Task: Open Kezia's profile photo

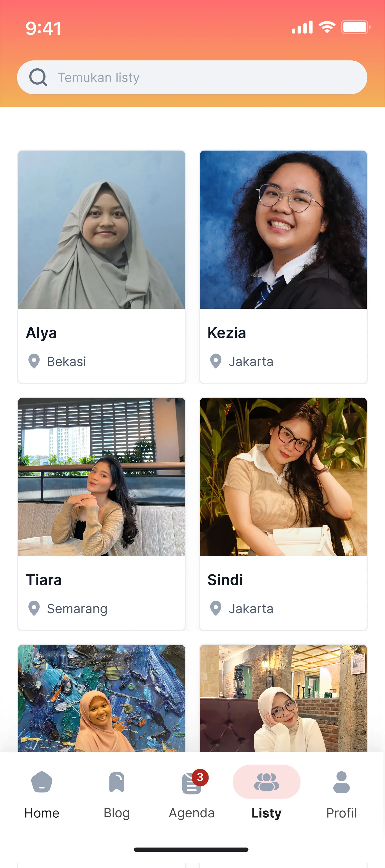Action: (x=283, y=229)
